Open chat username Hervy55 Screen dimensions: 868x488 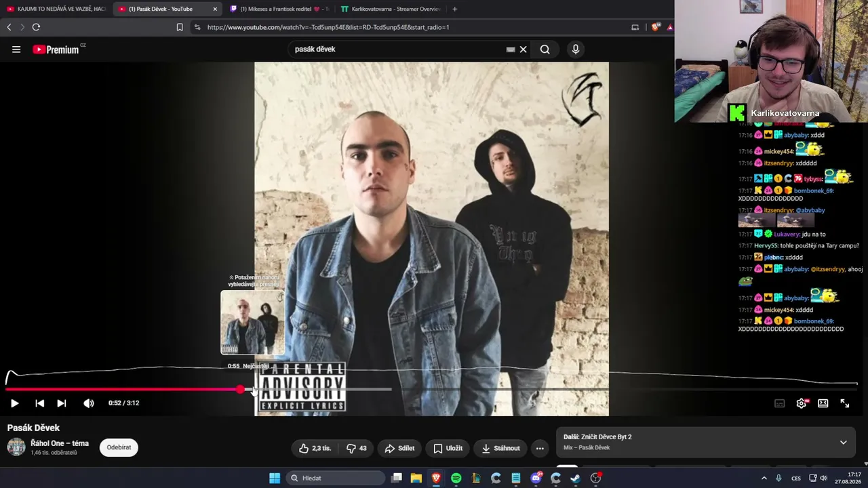(x=766, y=246)
